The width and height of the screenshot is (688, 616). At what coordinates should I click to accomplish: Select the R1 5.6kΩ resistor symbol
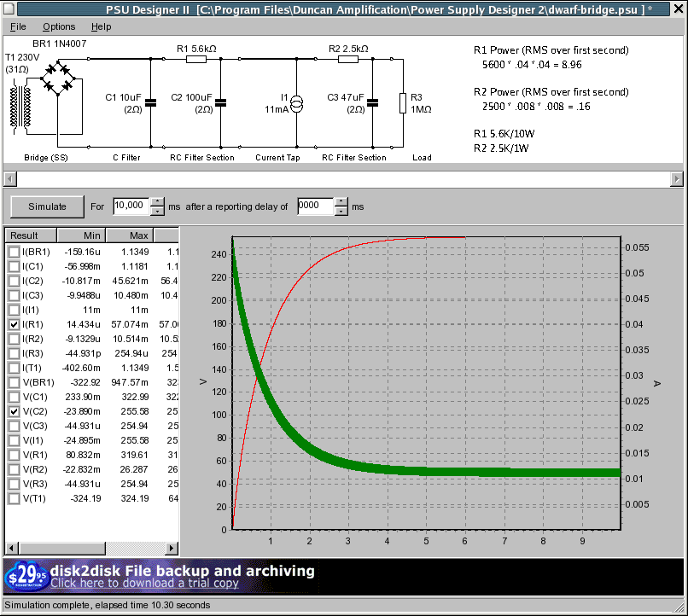click(195, 59)
